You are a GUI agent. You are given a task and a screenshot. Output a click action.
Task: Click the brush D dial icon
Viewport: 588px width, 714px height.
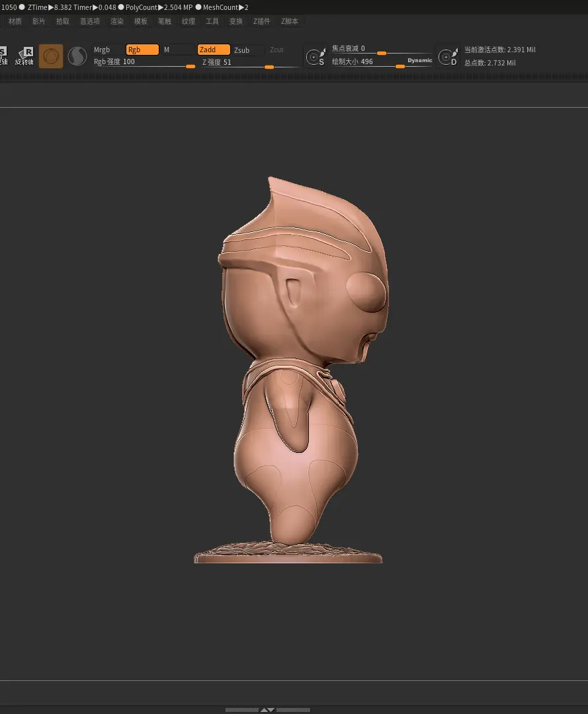click(x=448, y=56)
